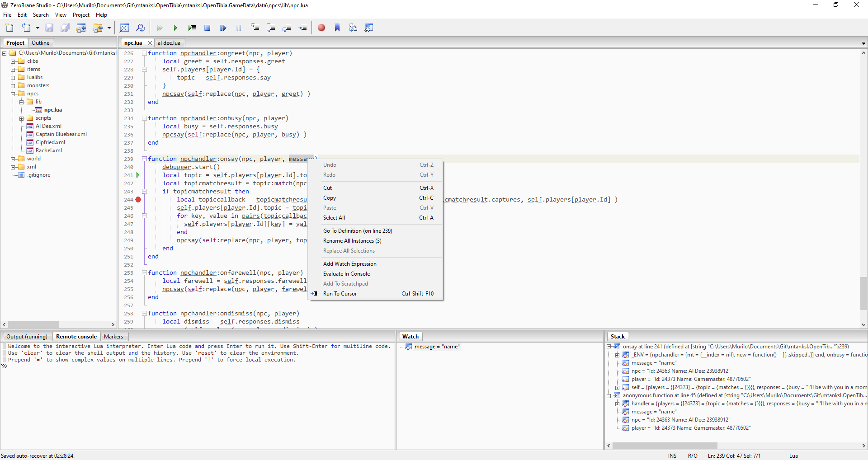
Task: Open the Project menu
Action: [81, 14]
